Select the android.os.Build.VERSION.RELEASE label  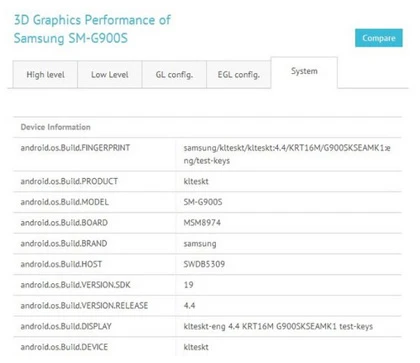point(84,305)
